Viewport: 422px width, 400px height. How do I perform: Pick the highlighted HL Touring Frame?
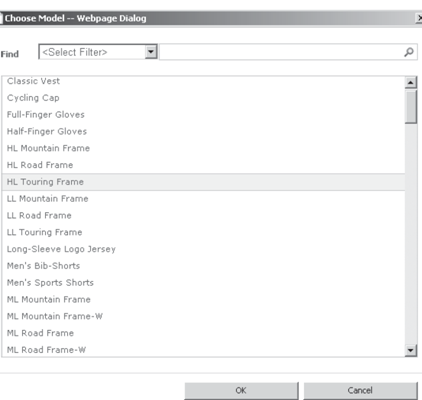coord(203,182)
